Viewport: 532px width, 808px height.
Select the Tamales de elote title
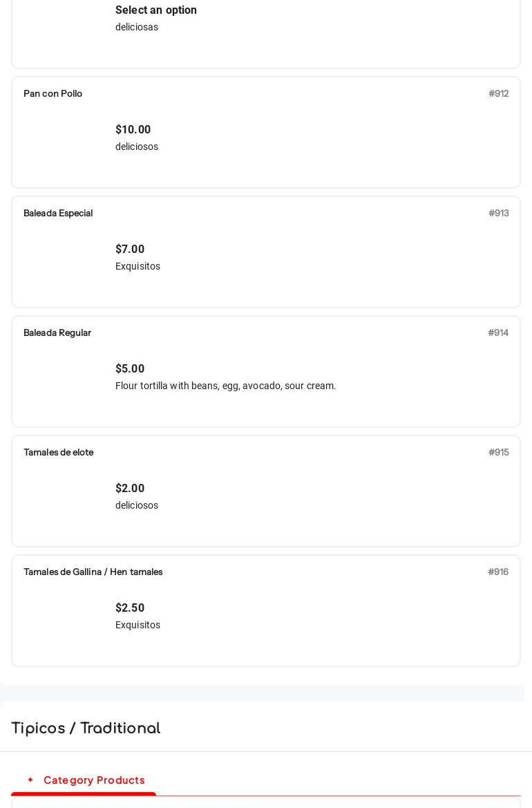[59, 452]
